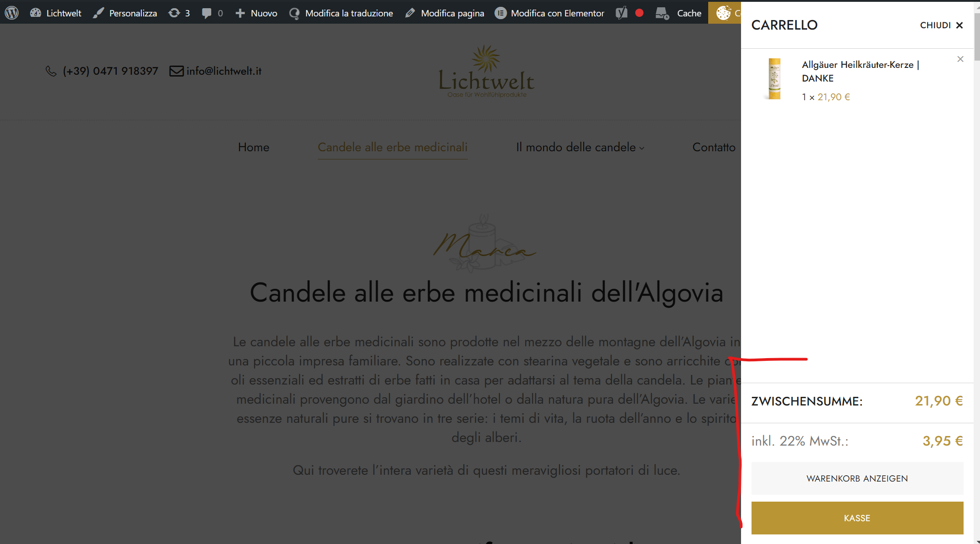Click Modifica pagina in admin bar
980x544 pixels.
pyautogui.click(x=445, y=13)
